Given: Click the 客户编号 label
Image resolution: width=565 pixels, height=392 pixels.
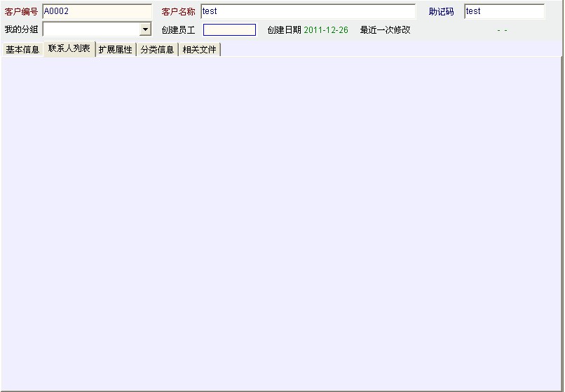Looking at the screenshot, I should pyautogui.click(x=22, y=12).
